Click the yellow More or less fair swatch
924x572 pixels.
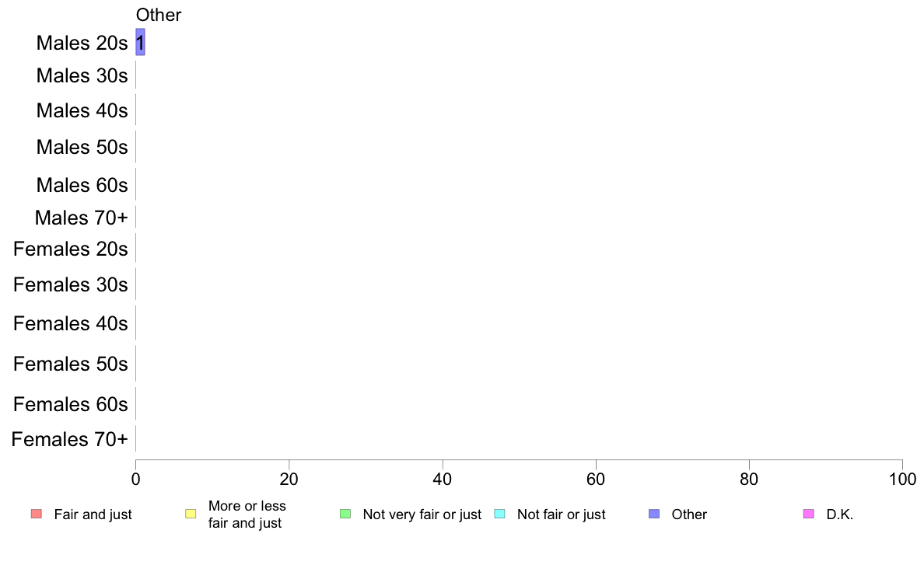point(191,514)
